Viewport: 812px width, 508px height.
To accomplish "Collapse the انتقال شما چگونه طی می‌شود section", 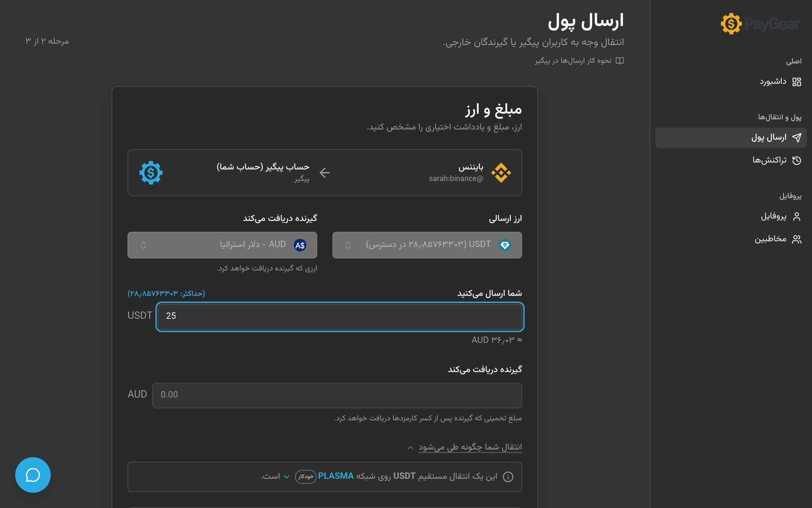I will point(465,447).
